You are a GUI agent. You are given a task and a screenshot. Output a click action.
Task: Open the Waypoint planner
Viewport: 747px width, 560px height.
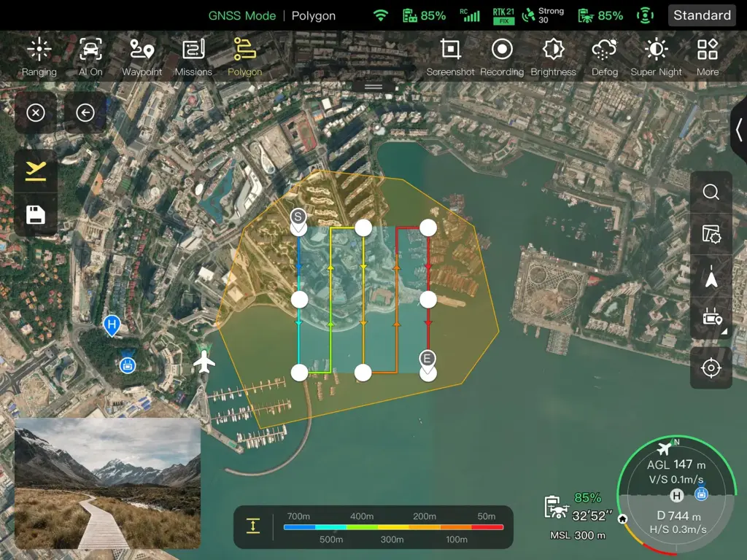coord(142,57)
